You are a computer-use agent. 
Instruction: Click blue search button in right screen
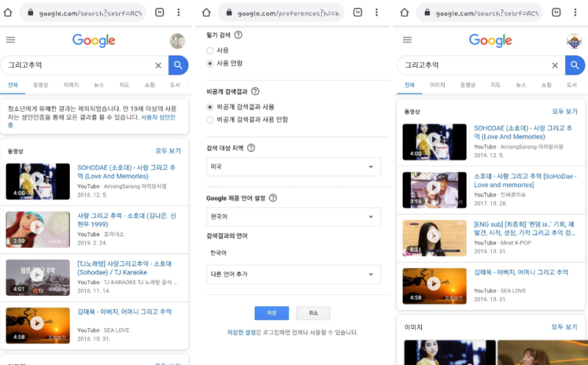(575, 65)
